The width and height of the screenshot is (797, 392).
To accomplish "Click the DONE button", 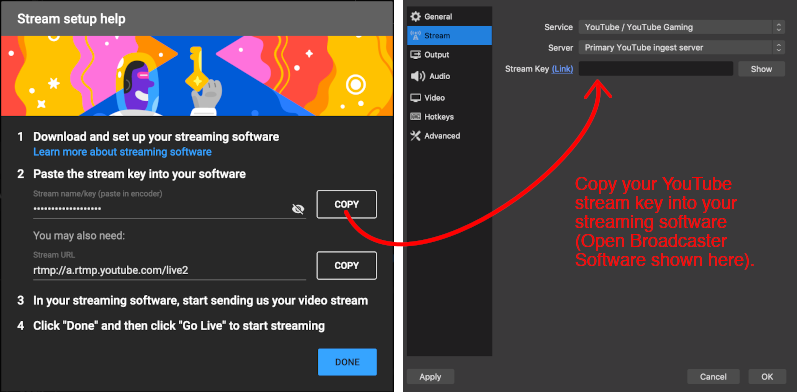I will (x=347, y=362).
